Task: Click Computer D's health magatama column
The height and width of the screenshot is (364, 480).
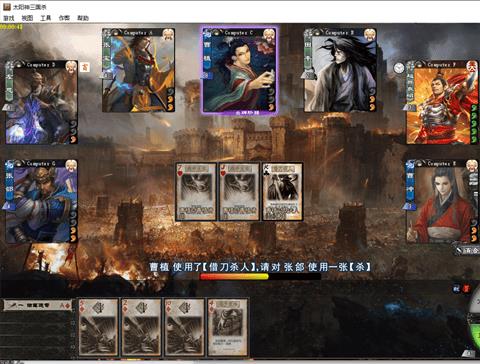Action: [73, 132]
